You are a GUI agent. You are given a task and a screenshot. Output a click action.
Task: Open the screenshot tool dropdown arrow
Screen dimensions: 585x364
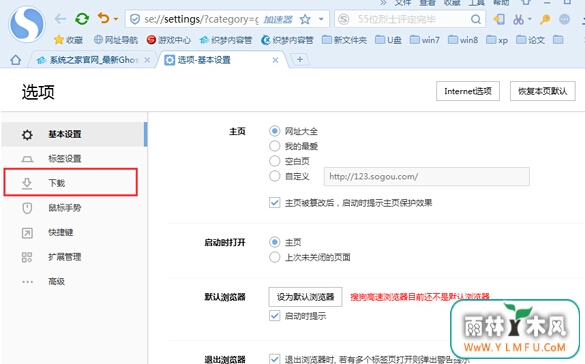point(529,19)
